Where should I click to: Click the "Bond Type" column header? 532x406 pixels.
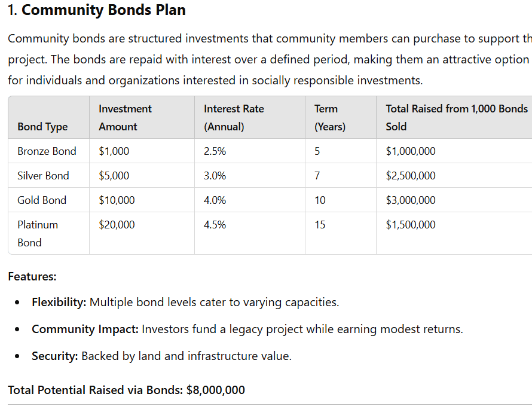42,127
